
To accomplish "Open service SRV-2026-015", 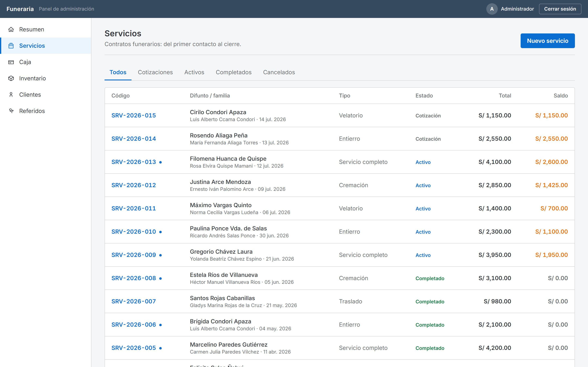I will point(134,115).
